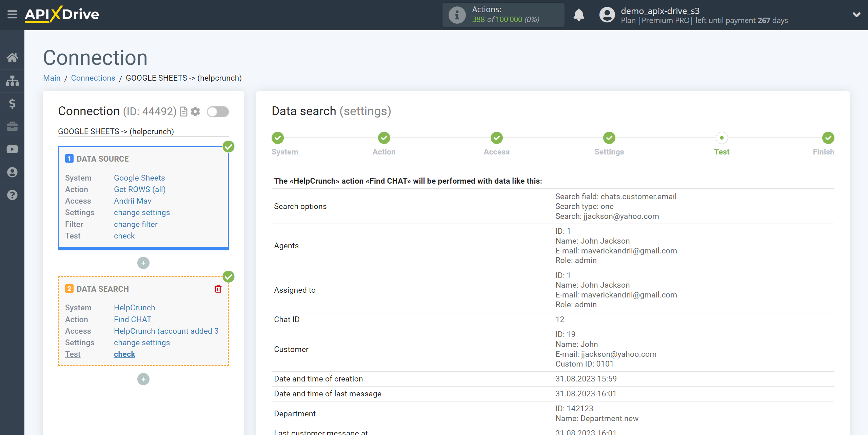Click Department name 'Department new'

[x=609, y=418]
